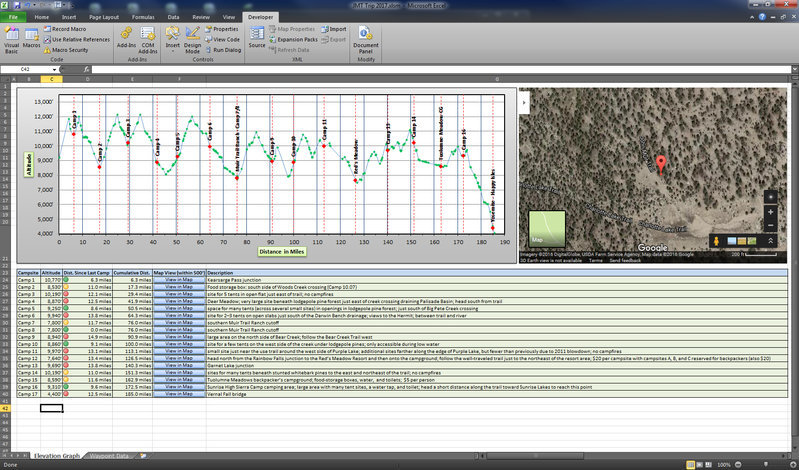Click View in Map for Camp 12
The image size is (799, 470).
pos(179,358)
